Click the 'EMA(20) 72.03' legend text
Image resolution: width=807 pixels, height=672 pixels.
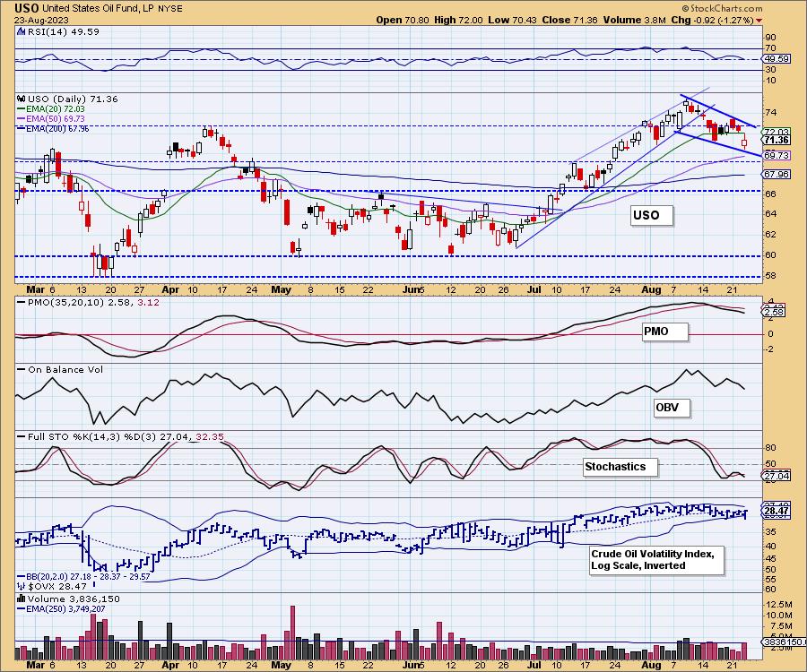coord(56,109)
